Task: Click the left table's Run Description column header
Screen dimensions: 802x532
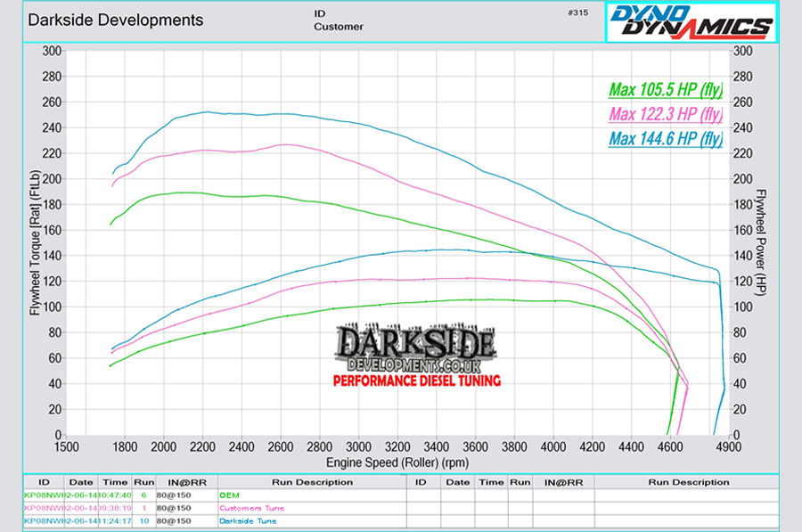Action: pyautogui.click(x=312, y=482)
